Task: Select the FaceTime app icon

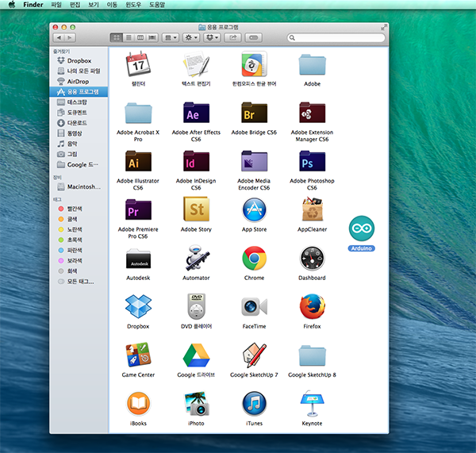Action: (x=254, y=307)
